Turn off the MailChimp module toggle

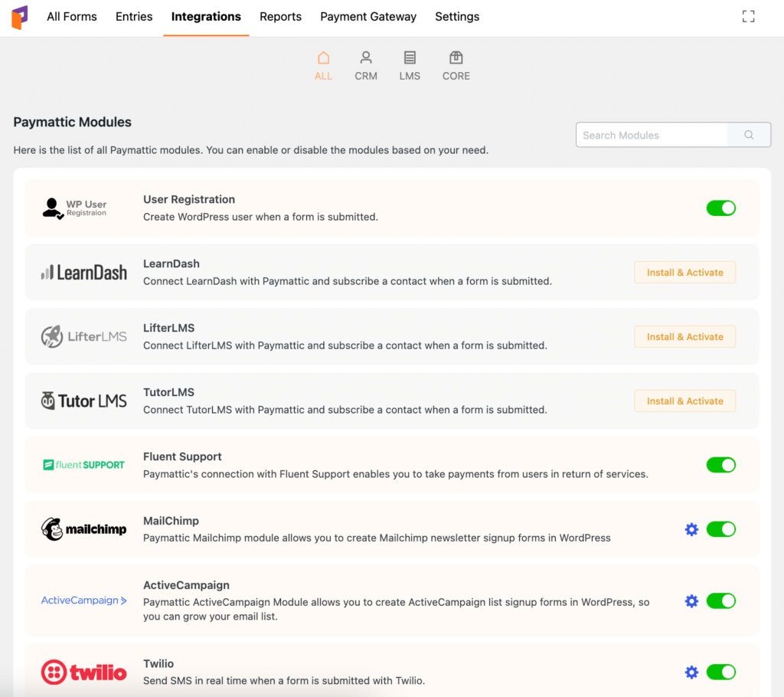(x=721, y=529)
